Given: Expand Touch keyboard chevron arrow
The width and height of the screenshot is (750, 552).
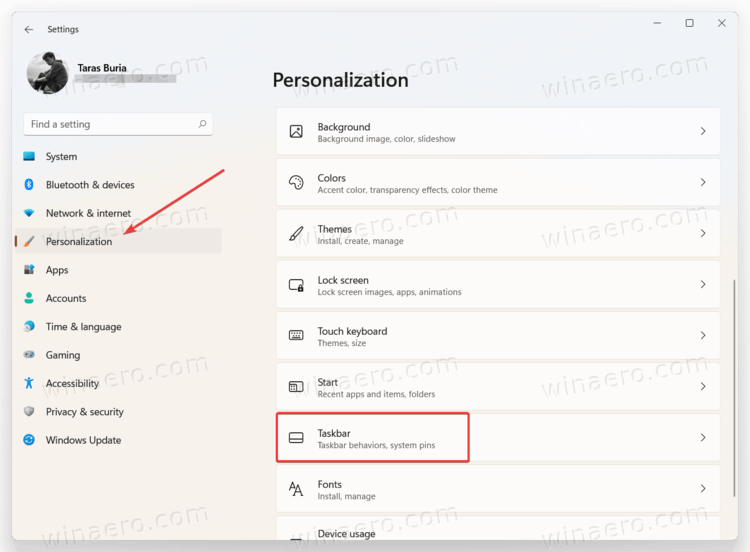Looking at the screenshot, I should 703,335.
